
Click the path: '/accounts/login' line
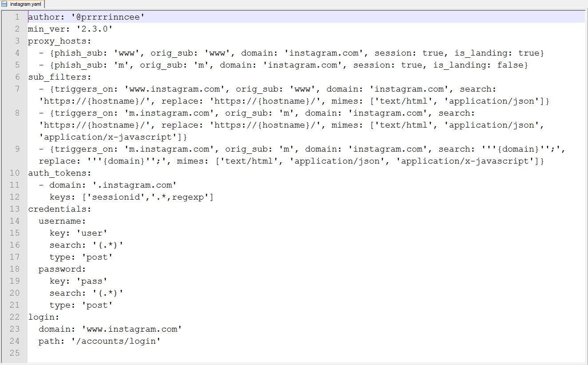coord(99,341)
